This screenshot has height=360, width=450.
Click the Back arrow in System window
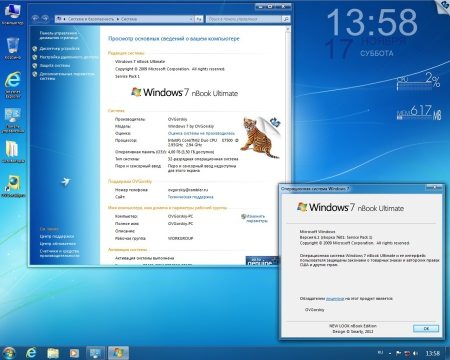pos(35,19)
